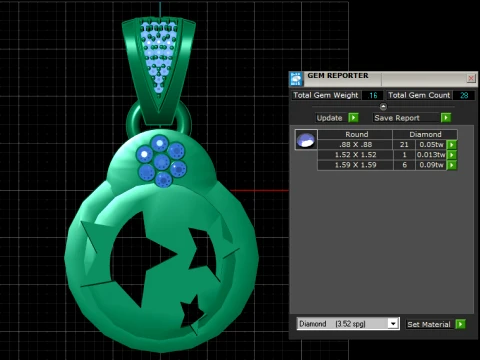Close the Gem Reporter panel
Image resolution: width=480 pixels, height=360 pixels.
(x=471, y=78)
